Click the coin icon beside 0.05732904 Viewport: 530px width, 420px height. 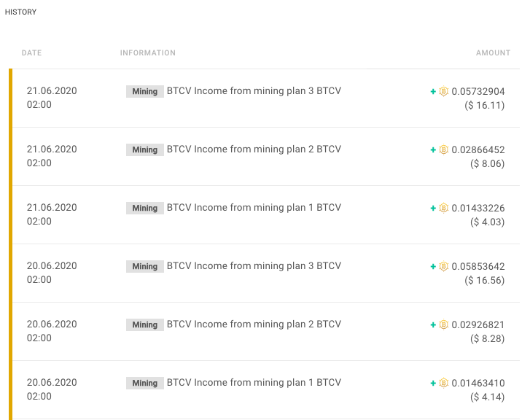443,91
